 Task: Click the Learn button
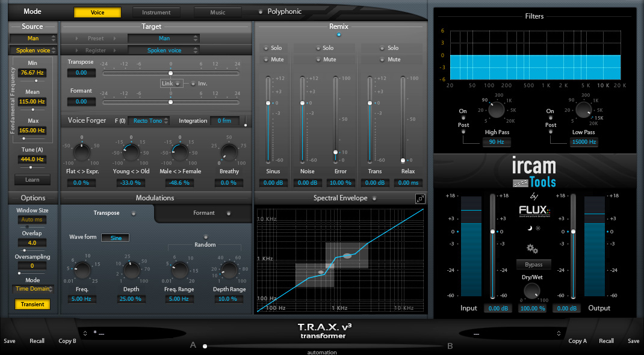[33, 179]
